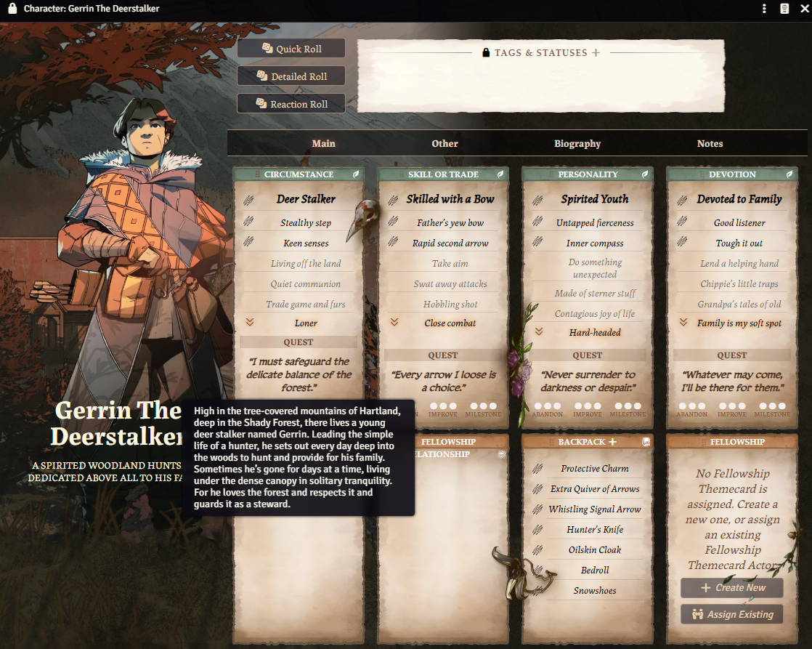Screen dimensions: 812x649
Task: Switch to the Other tab
Action: pyautogui.click(x=444, y=144)
